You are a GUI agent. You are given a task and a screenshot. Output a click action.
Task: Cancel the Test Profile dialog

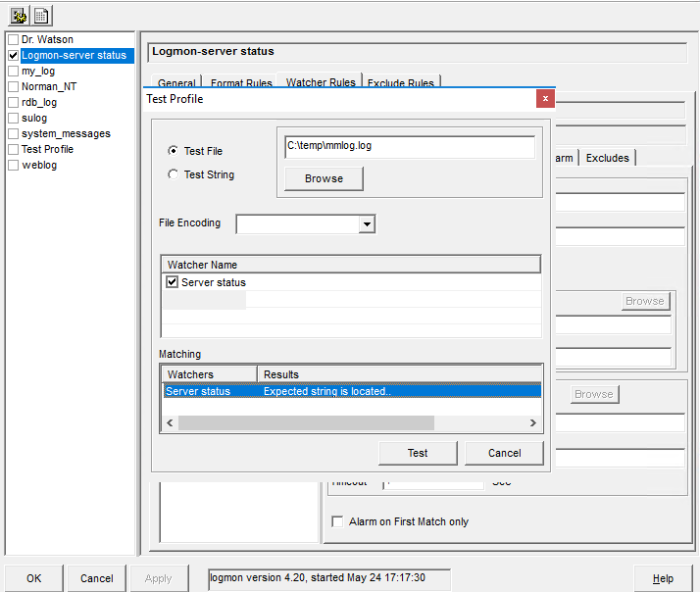(x=504, y=453)
